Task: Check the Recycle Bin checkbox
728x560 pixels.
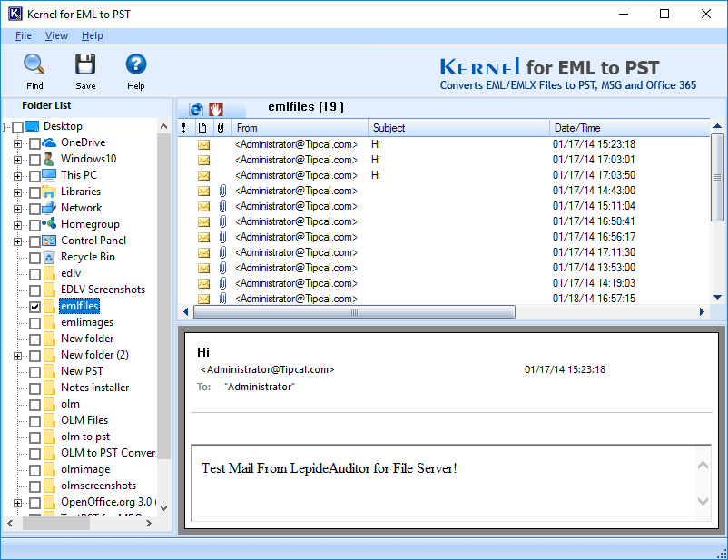Action: coord(34,258)
